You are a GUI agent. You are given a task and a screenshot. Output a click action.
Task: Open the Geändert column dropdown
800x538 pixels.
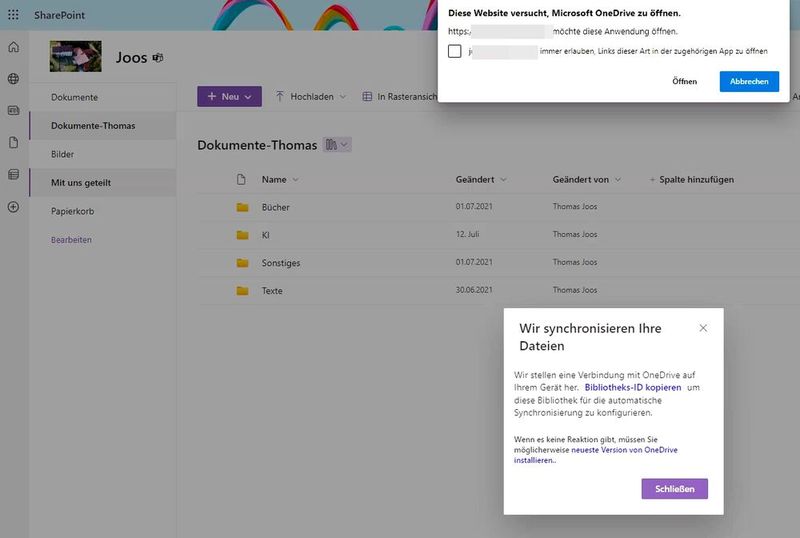[504, 180]
